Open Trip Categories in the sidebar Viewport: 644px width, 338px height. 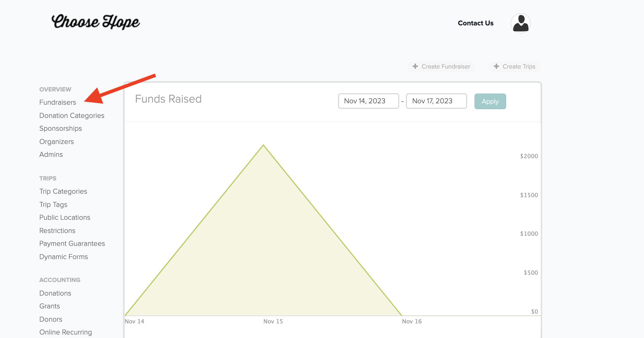[63, 192]
